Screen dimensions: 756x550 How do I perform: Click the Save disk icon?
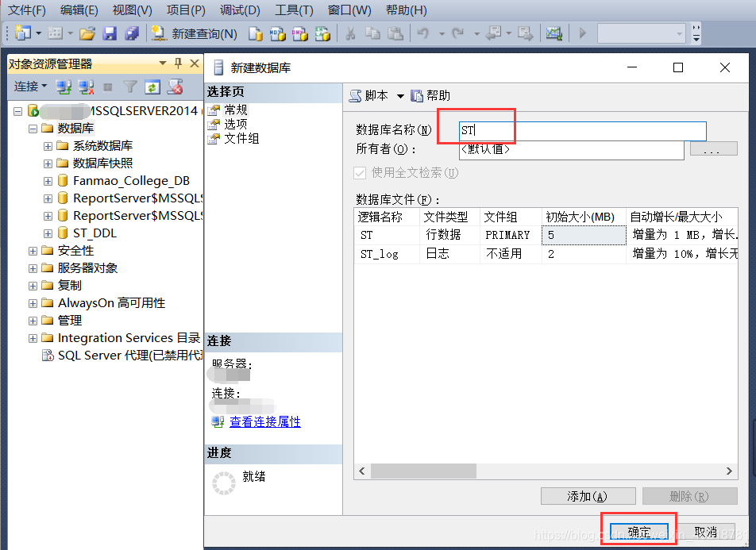click(x=110, y=33)
